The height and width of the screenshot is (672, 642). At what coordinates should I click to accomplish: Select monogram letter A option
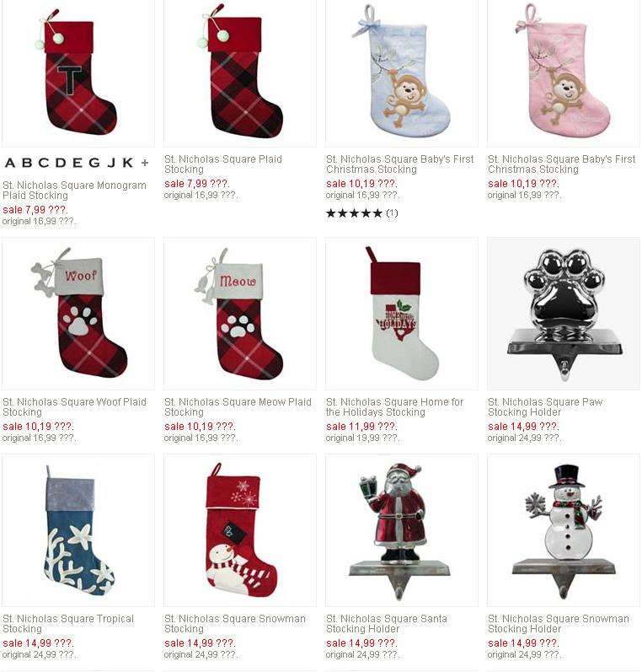click(x=10, y=163)
